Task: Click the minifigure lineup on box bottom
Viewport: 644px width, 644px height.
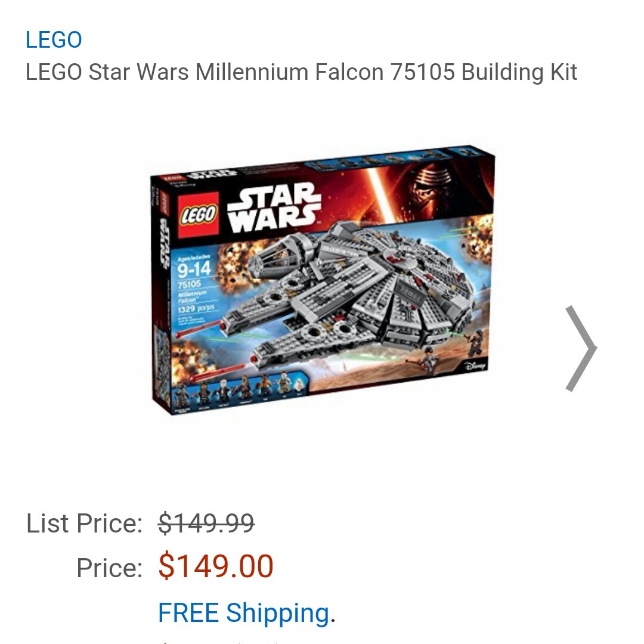Action: tap(238, 389)
